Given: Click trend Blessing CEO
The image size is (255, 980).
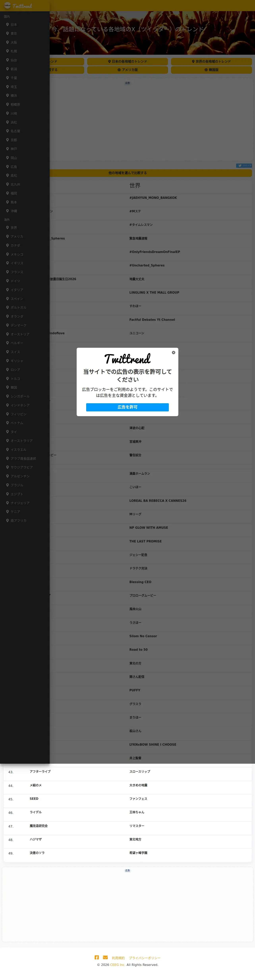Looking at the screenshot, I should point(140,582).
